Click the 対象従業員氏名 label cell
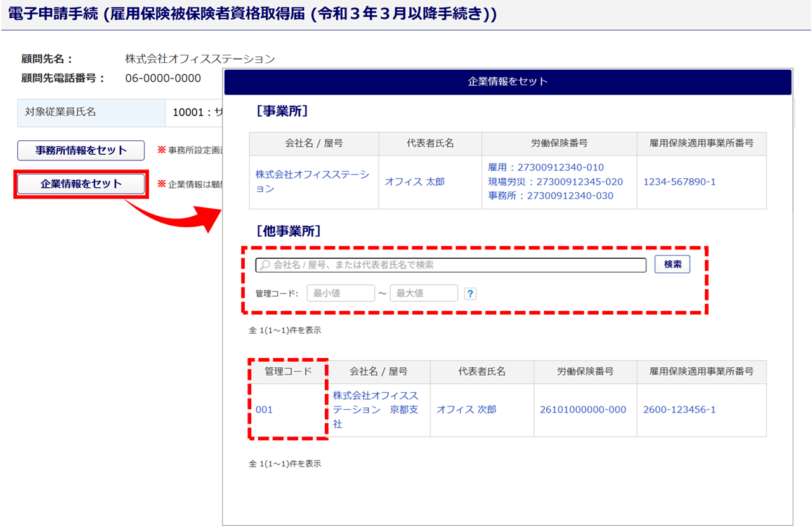Screen dimensions: 812x526 (91, 112)
